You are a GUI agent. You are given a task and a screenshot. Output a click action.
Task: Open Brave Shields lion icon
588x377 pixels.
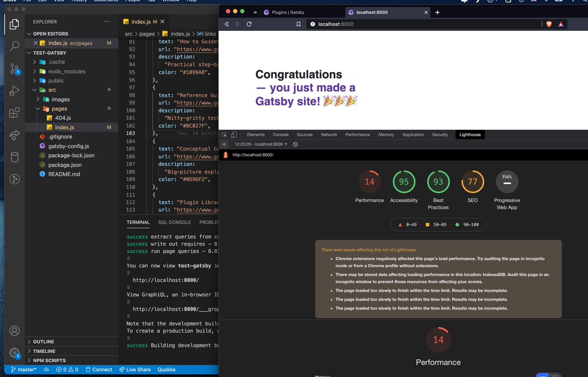550,24
